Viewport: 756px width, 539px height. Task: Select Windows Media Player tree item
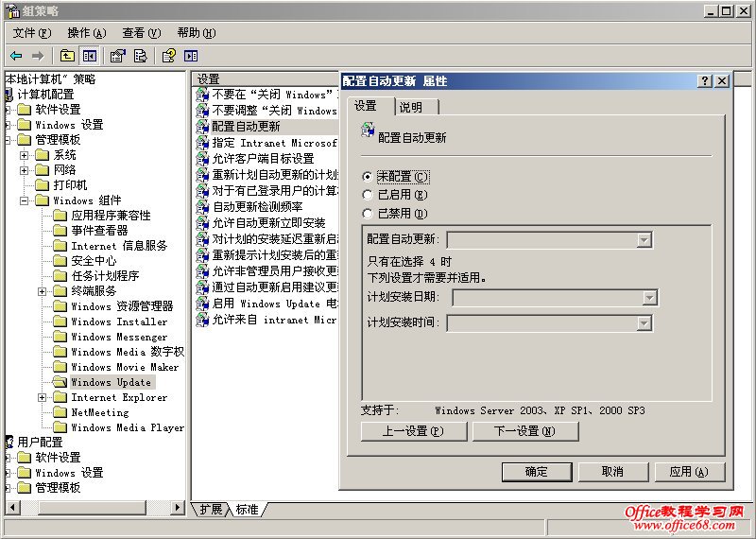click(x=128, y=427)
